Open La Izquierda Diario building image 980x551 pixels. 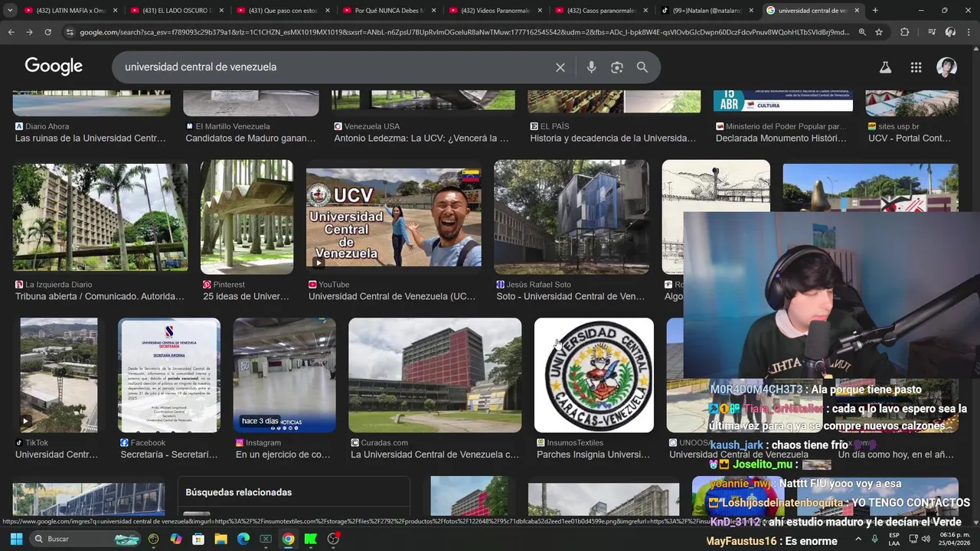point(100,217)
